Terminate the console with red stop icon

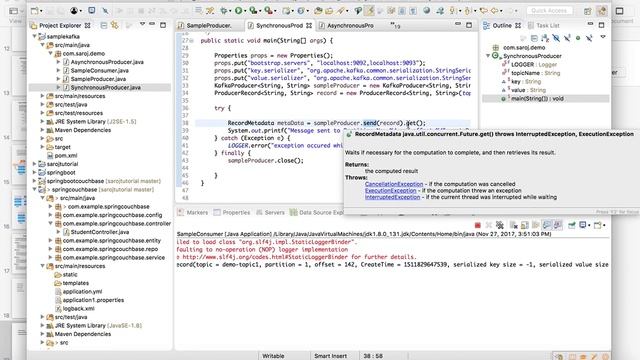click(x=478, y=225)
